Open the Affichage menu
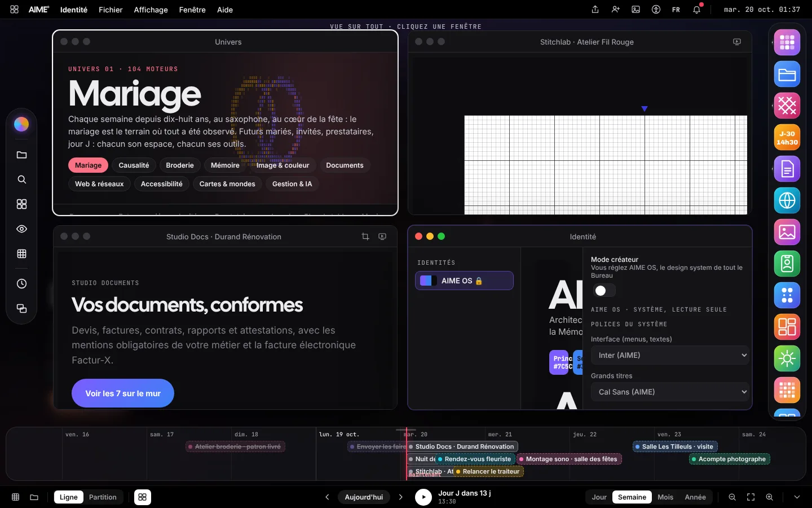 coord(151,10)
